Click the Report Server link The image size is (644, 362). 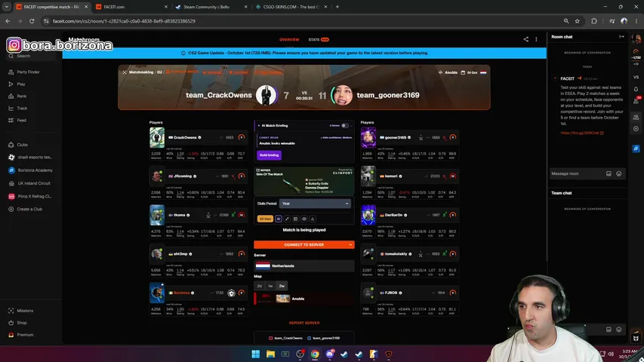pos(304,323)
